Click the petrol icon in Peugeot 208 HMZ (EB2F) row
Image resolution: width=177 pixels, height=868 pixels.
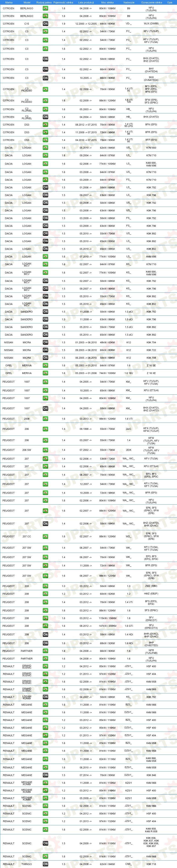45,594
